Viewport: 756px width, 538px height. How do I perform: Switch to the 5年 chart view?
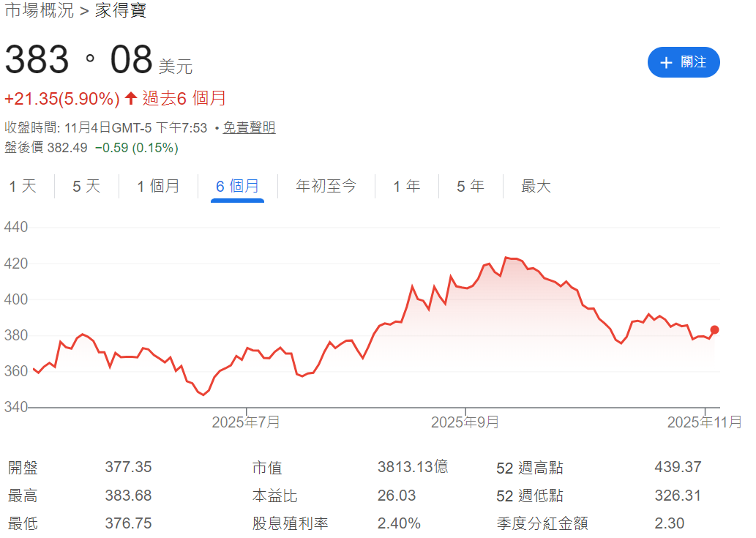(470, 186)
